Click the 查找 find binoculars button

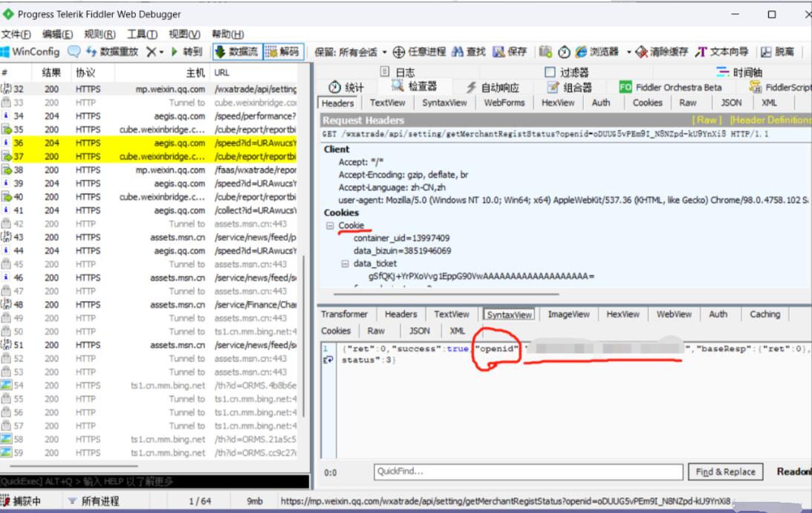pyautogui.click(x=468, y=52)
